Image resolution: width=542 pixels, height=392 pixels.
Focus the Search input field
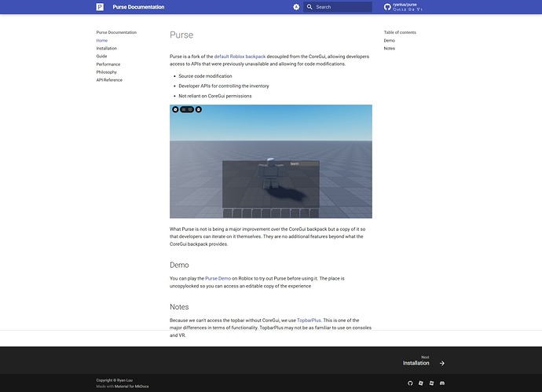[338, 7]
